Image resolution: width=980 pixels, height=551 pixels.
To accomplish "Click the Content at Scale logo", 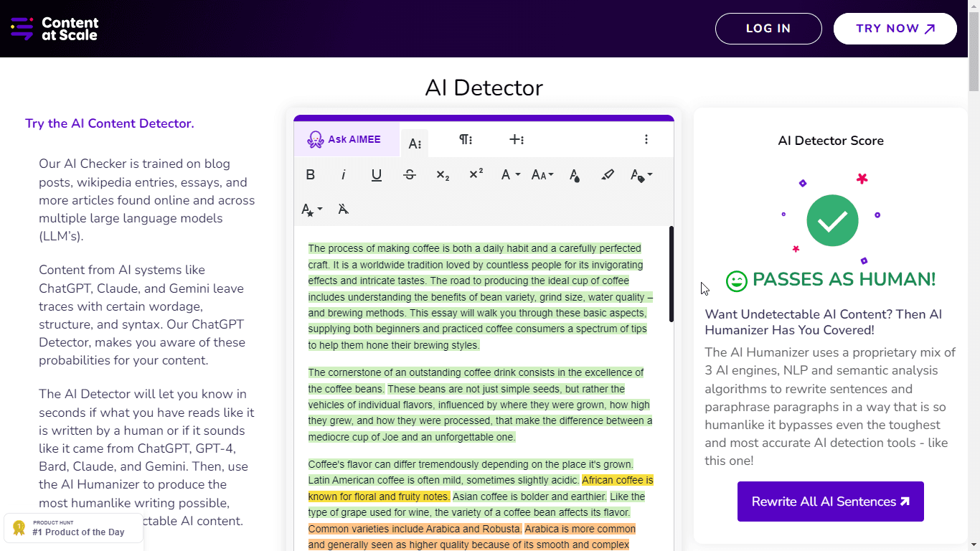I will [55, 29].
